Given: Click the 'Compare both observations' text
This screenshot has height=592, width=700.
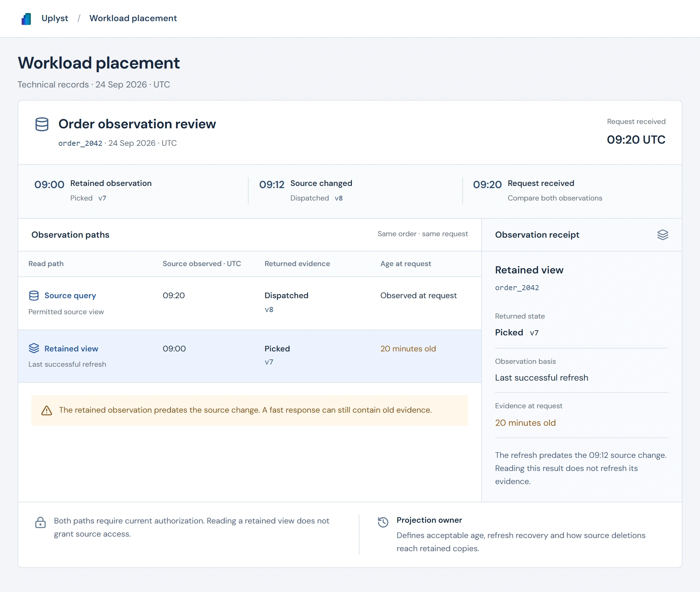Looking at the screenshot, I should pyautogui.click(x=555, y=198).
